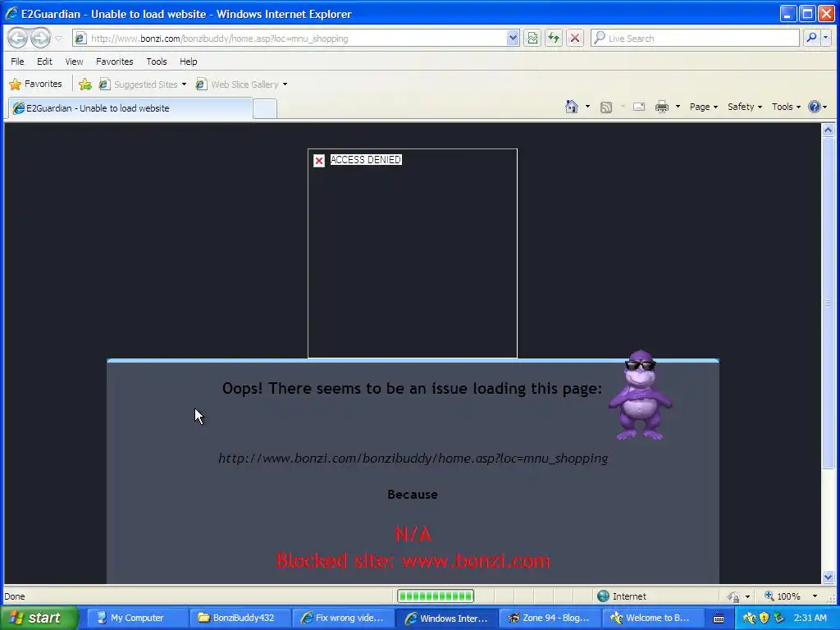Click the blocked URL text on page
Viewport: 840px width, 630px height.
pyautogui.click(x=413, y=459)
